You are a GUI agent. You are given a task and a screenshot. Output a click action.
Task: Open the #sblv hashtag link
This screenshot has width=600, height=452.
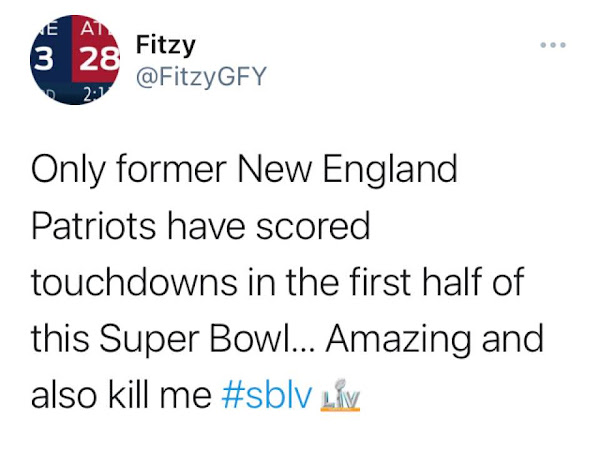(262, 395)
